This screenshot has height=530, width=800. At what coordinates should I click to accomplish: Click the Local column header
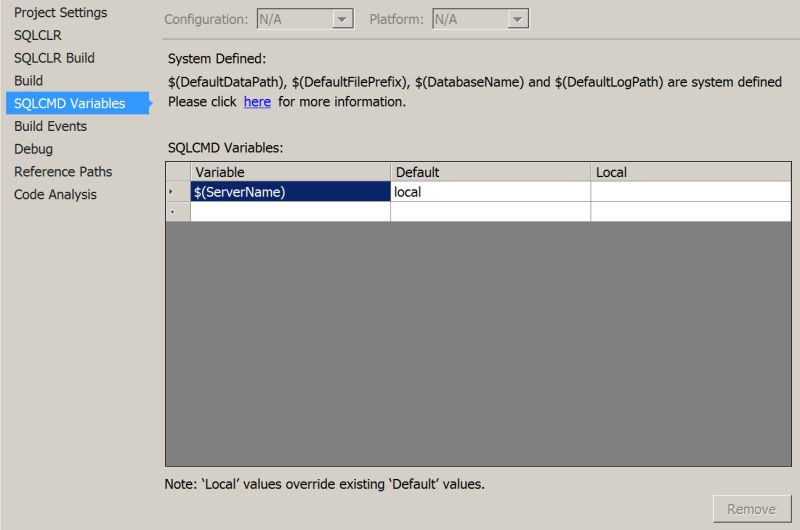click(691, 172)
